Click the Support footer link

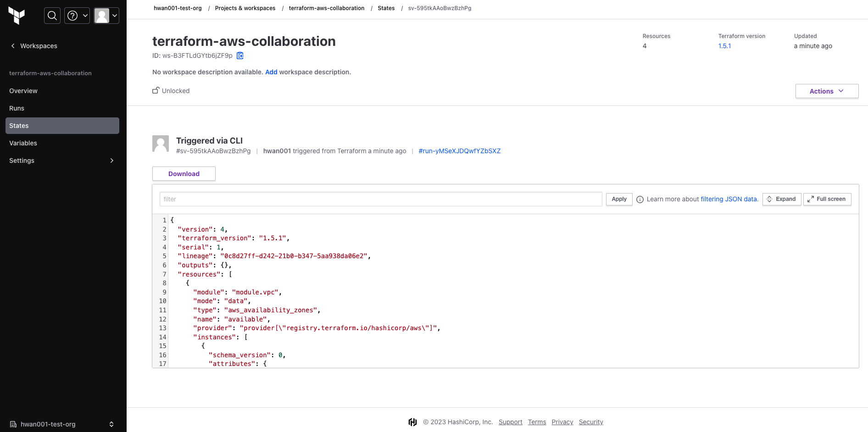click(x=510, y=422)
